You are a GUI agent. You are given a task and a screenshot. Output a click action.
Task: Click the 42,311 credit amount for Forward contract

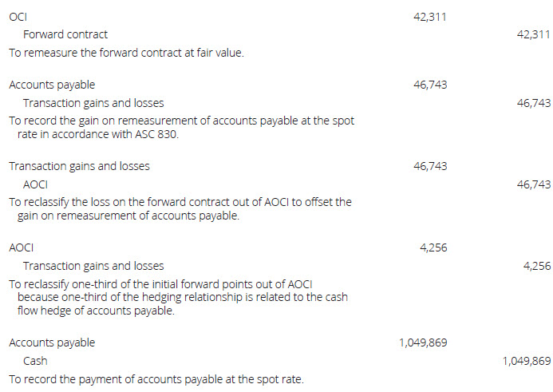tap(534, 34)
